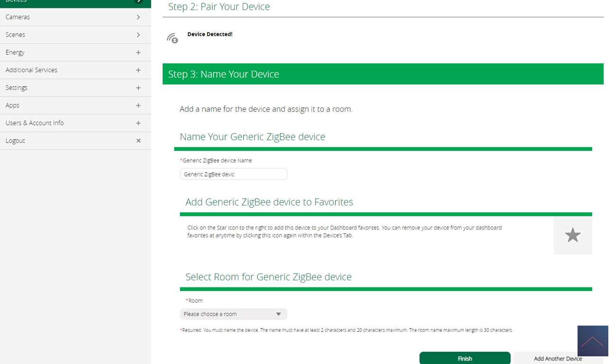
Task: Click the chevron arrow beside Scenes
Action: [138, 35]
